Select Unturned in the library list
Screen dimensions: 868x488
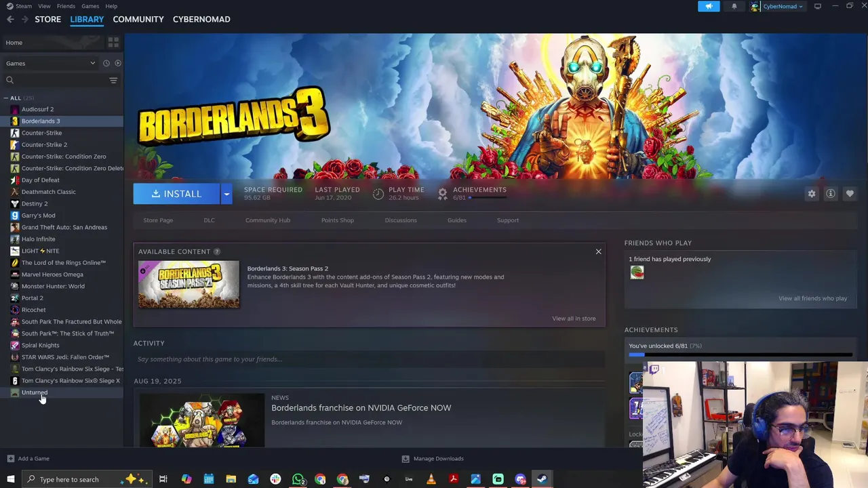34,392
